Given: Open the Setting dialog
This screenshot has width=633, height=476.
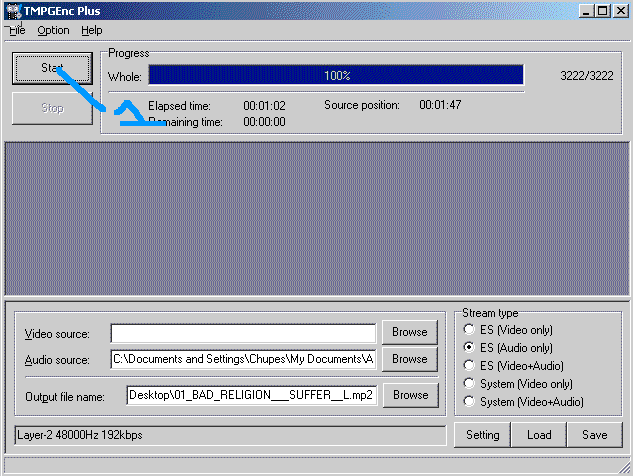Looking at the screenshot, I should pyautogui.click(x=482, y=435).
